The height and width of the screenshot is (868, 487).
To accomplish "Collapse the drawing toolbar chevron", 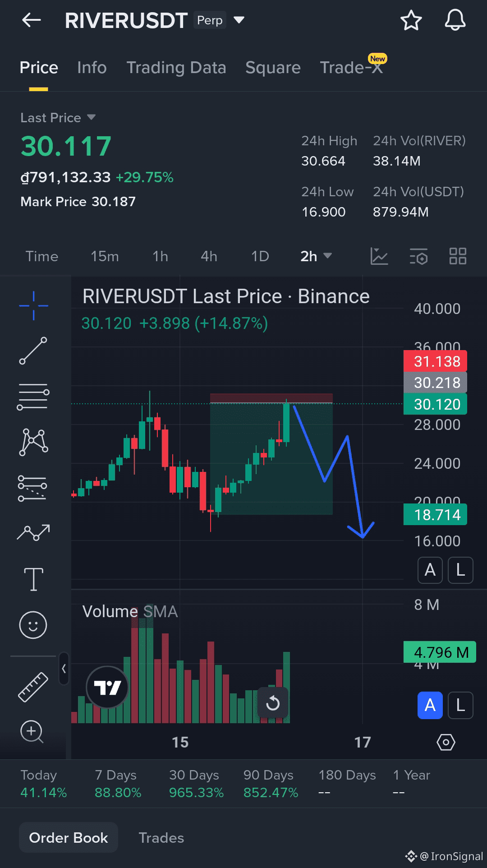I will [64, 669].
